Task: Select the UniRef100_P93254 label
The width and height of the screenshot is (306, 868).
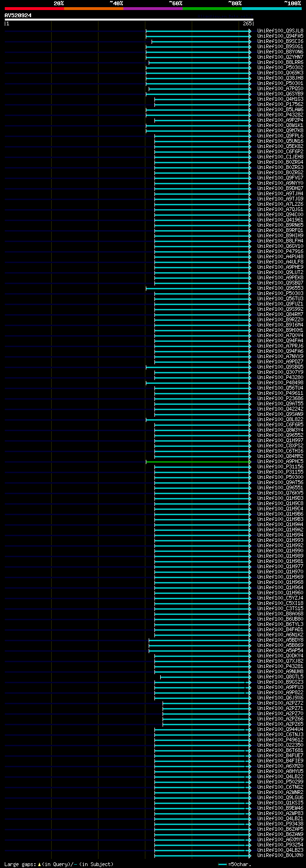Action: 280,845
